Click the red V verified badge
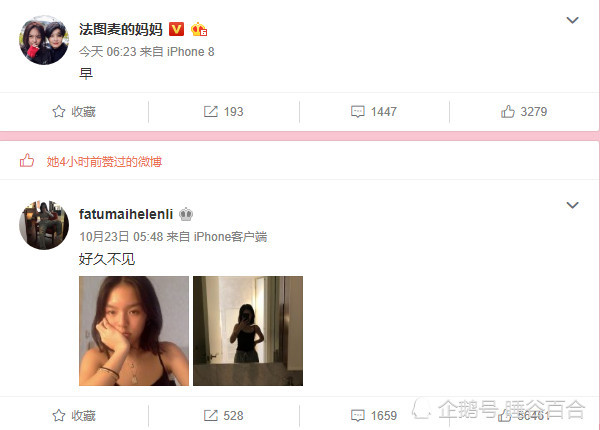This screenshot has height=430, width=600. pos(176,29)
